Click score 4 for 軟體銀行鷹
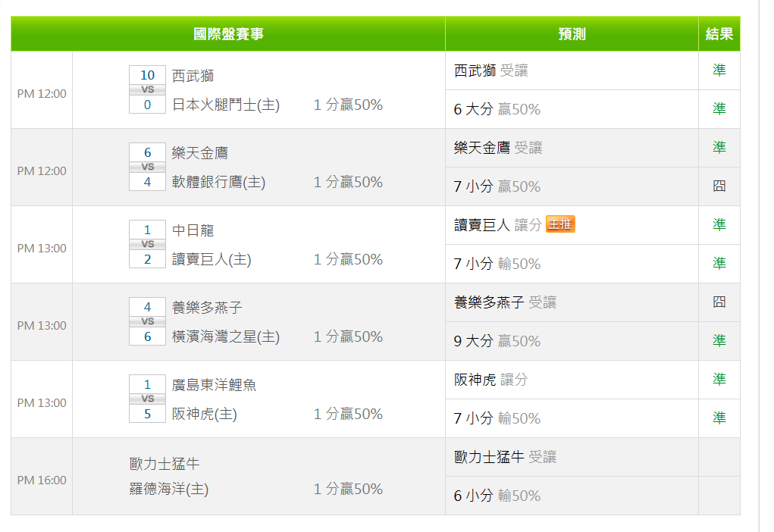Screen dimensions: 774x532 pyautogui.click(x=147, y=182)
